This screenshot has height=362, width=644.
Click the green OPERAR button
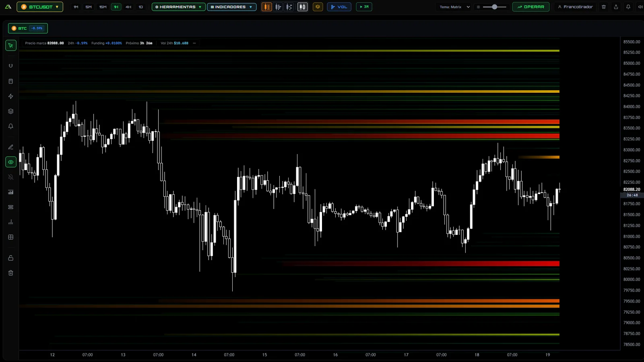[x=530, y=7]
